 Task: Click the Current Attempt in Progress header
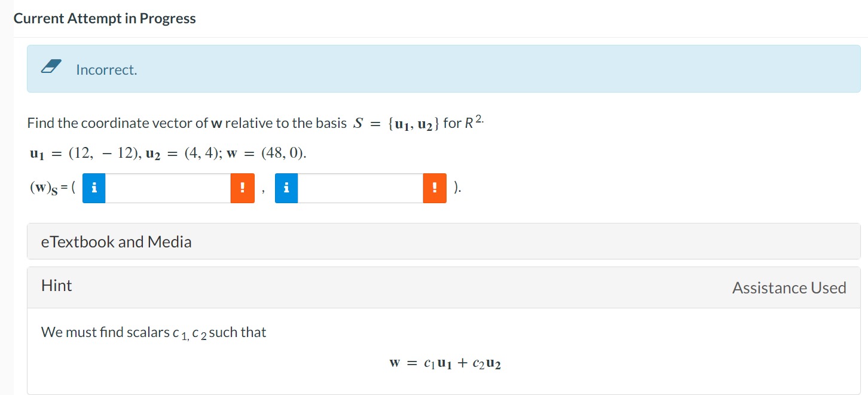(x=105, y=18)
